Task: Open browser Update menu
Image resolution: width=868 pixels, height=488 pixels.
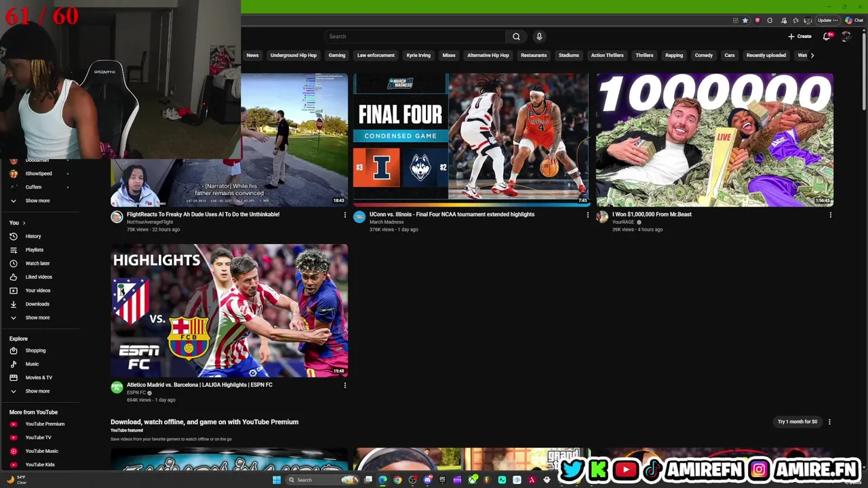Action: tap(828, 20)
